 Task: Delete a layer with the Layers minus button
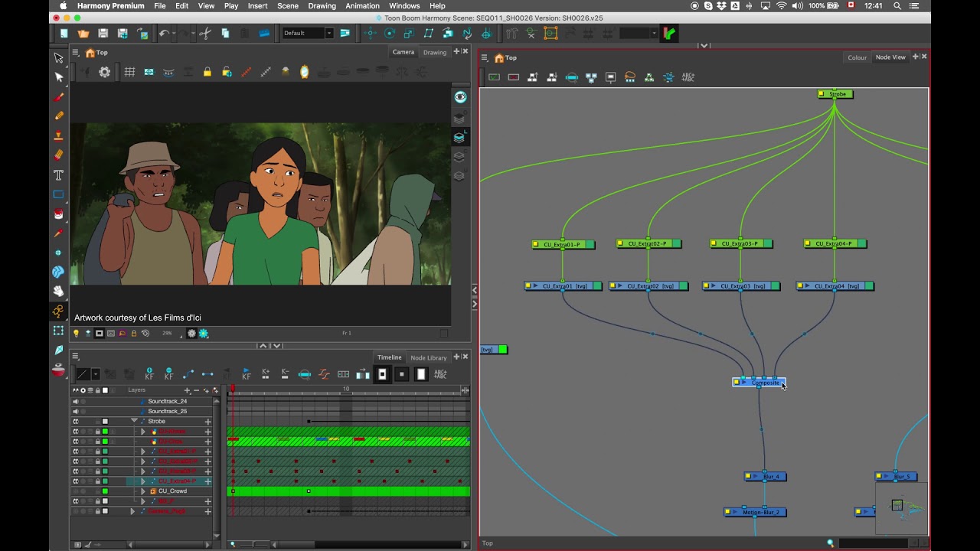(197, 391)
